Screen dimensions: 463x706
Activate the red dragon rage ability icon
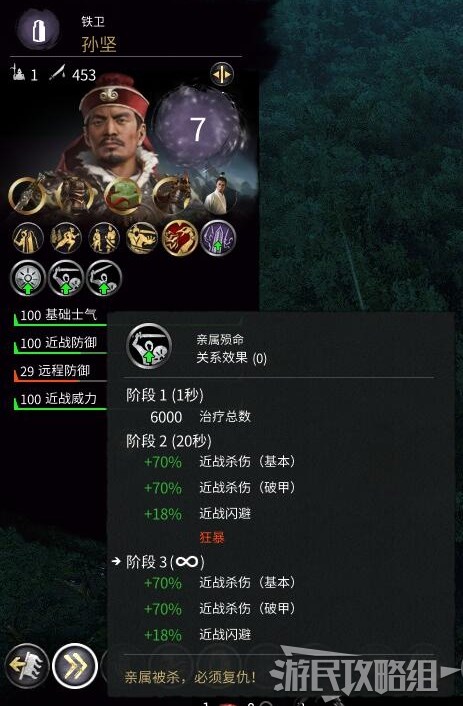pos(180,238)
